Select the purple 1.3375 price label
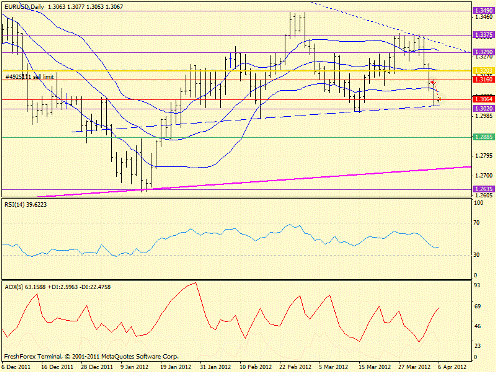 (x=484, y=35)
